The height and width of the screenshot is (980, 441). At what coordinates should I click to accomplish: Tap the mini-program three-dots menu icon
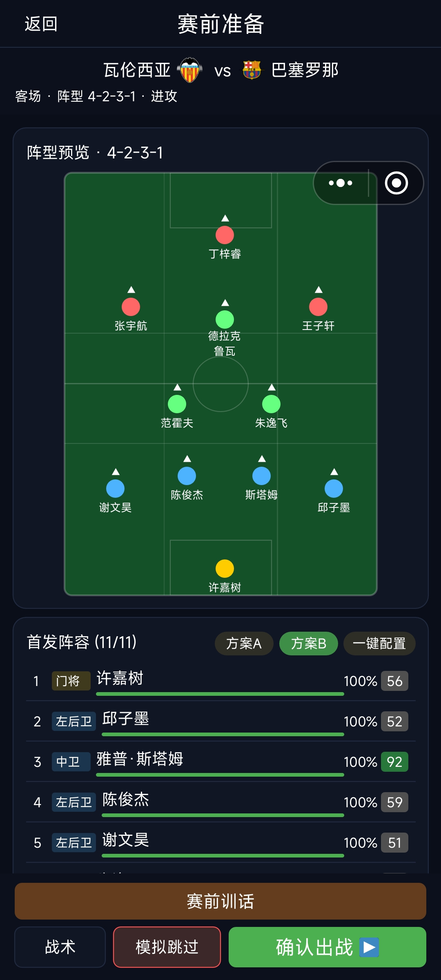341,183
